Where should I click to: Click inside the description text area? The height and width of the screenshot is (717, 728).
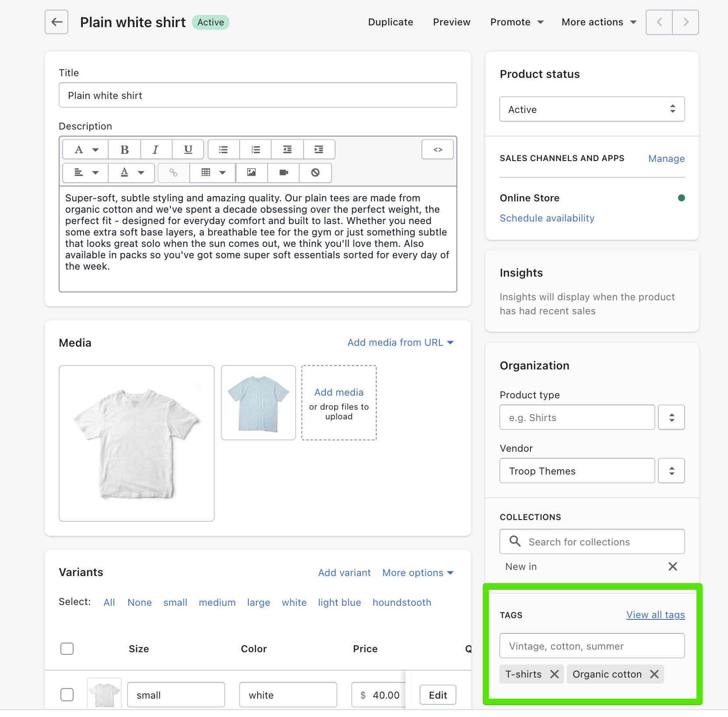(x=258, y=239)
